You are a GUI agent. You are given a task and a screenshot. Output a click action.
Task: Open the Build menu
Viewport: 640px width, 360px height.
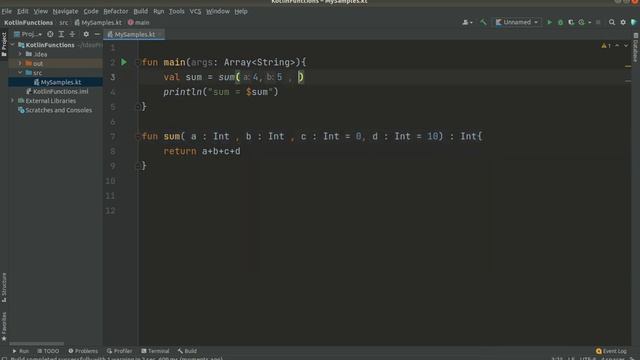point(140,11)
